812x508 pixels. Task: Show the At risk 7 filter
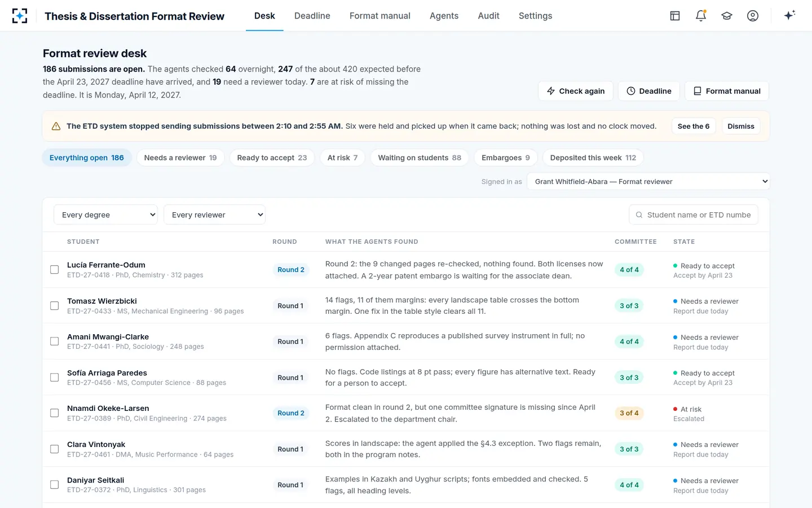(343, 157)
